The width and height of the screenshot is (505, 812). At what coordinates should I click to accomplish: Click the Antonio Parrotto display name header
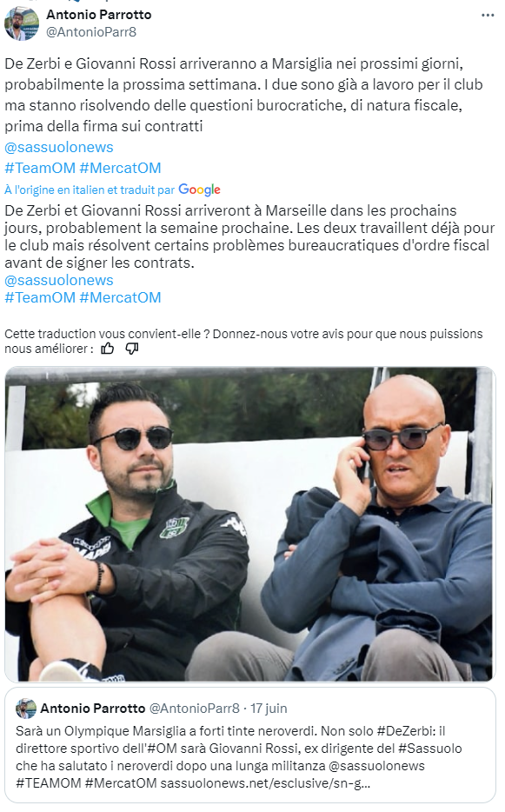pyautogui.click(x=99, y=15)
